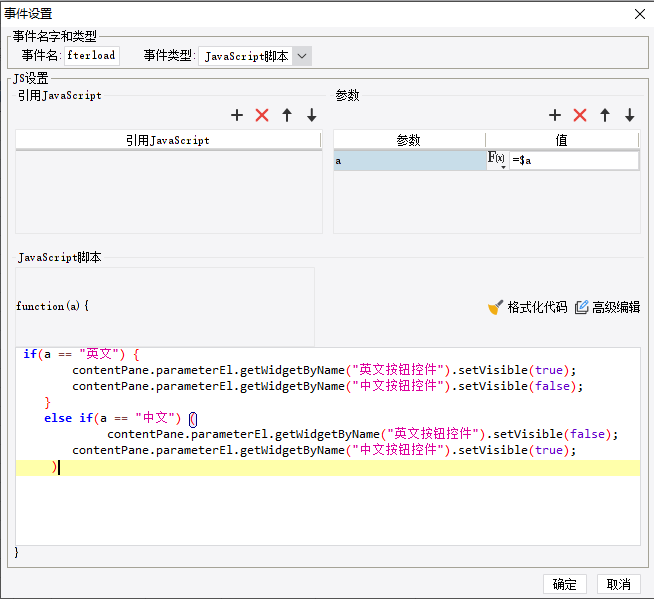Confirm with the 确定 button
Viewport: 654px width, 599px height.
point(564,584)
